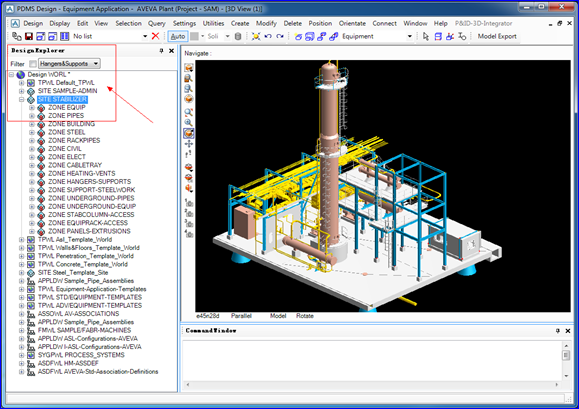
Task: Select ZONE PIPES in the tree
Action: tap(66, 116)
